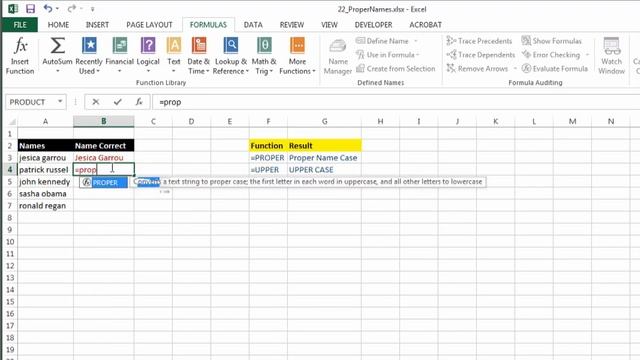The width and height of the screenshot is (640, 360).
Task: Select cell with sasha obama
Action: 45,194
